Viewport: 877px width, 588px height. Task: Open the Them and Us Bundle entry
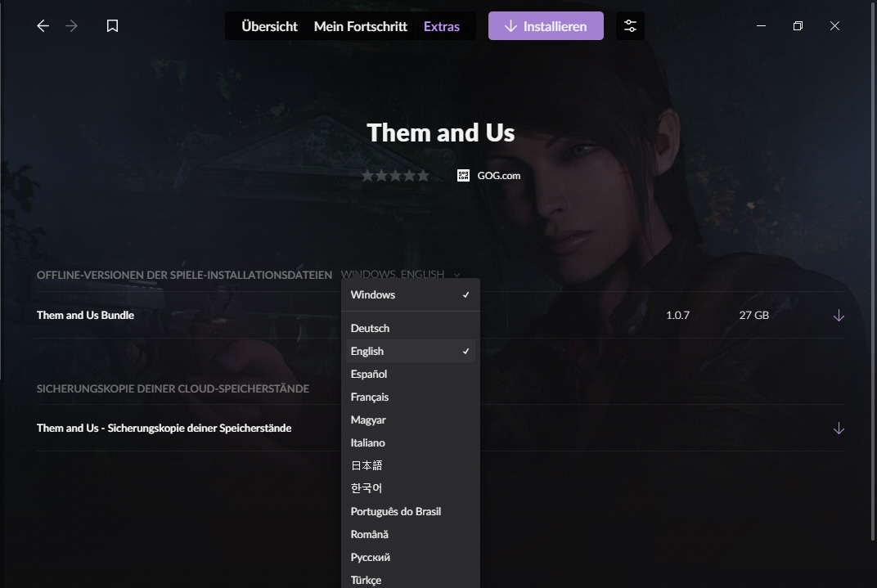85,315
